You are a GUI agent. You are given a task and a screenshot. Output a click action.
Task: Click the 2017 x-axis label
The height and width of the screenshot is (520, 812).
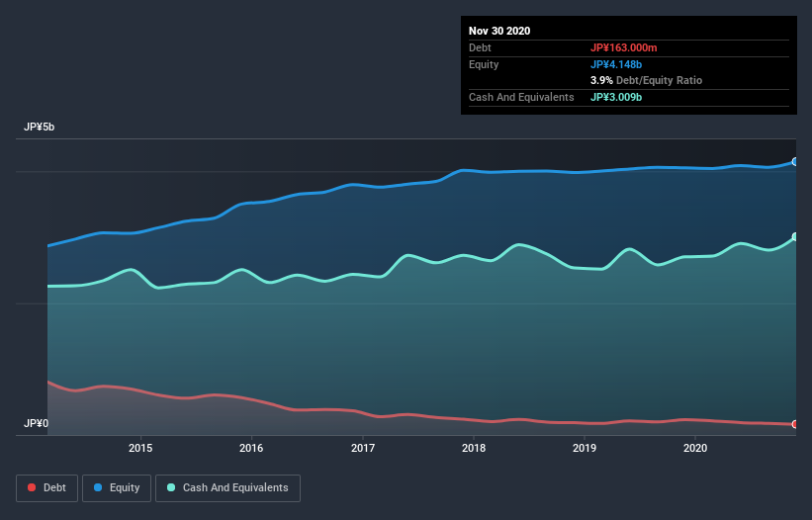[363, 448]
